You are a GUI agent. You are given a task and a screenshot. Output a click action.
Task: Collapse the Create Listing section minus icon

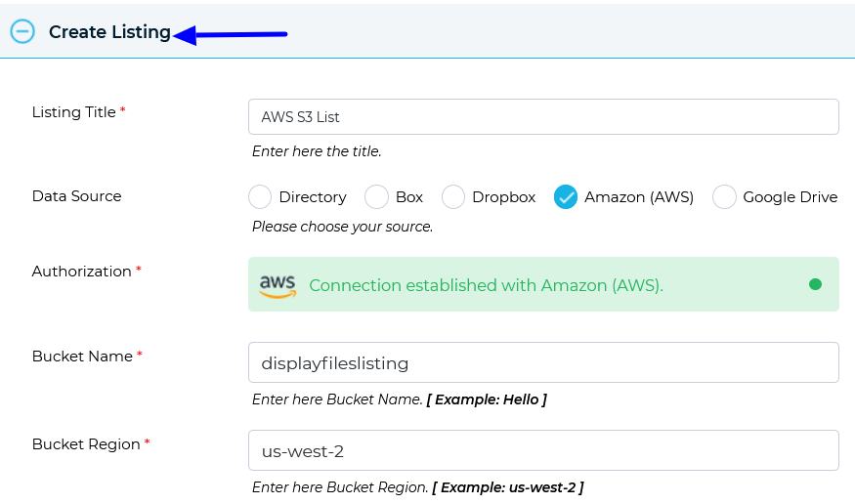(x=22, y=31)
